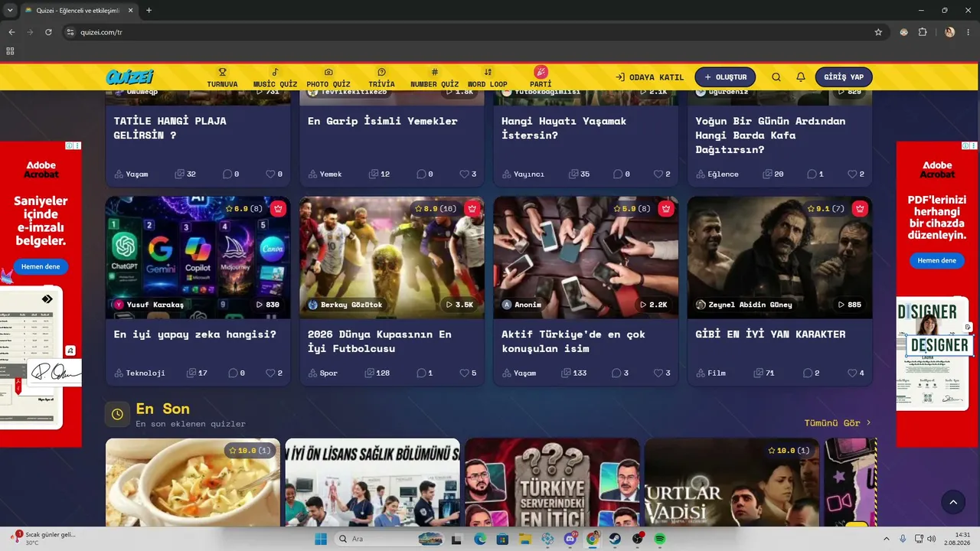Open the soup bowl quiz thumbnail under En Son
980x551 pixels.
coord(193,482)
